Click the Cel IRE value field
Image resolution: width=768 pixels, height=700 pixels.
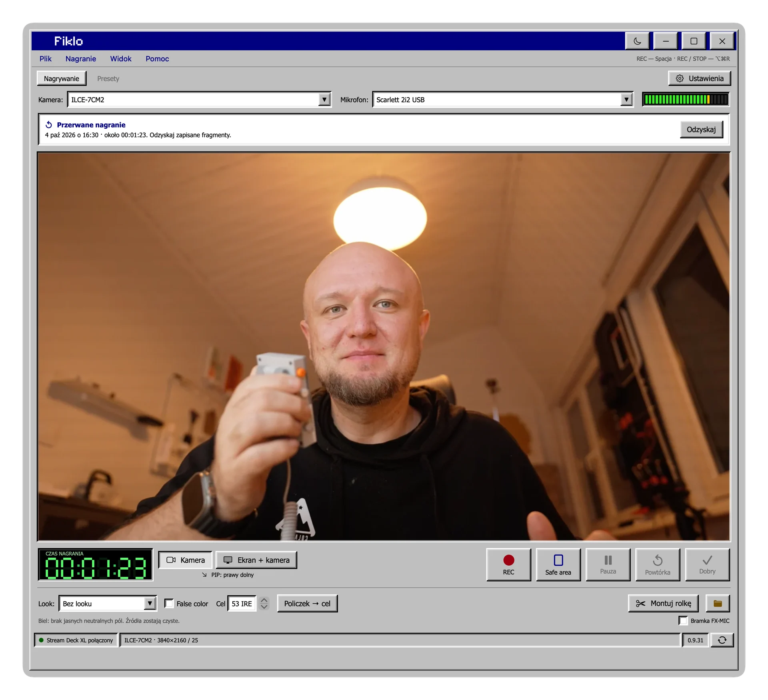click(x=242, y=603)
